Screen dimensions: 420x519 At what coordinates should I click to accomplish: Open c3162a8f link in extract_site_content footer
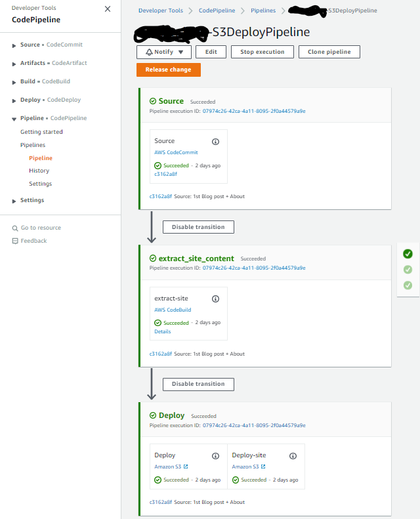(161, 354)
